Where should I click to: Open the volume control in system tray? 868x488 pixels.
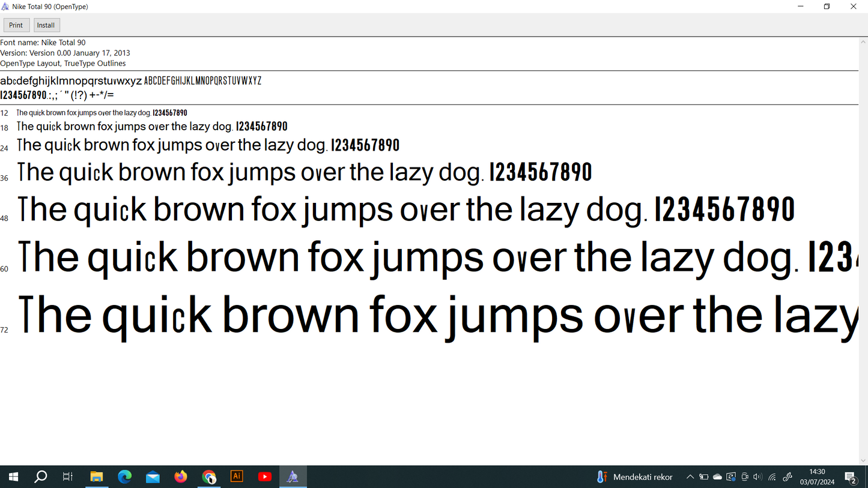click(x=757, y=477)
